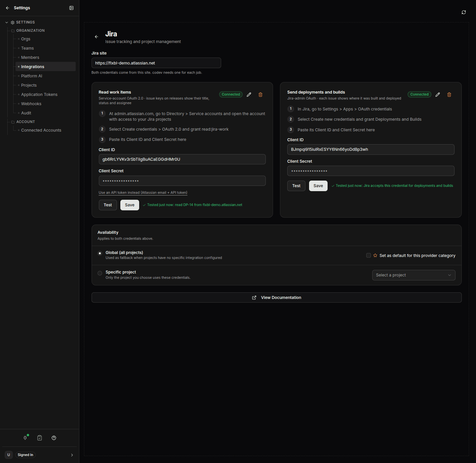This screenshot has height=463, width=476.
Task: Open Application Tokens page
Action: (x=39, y=95)
